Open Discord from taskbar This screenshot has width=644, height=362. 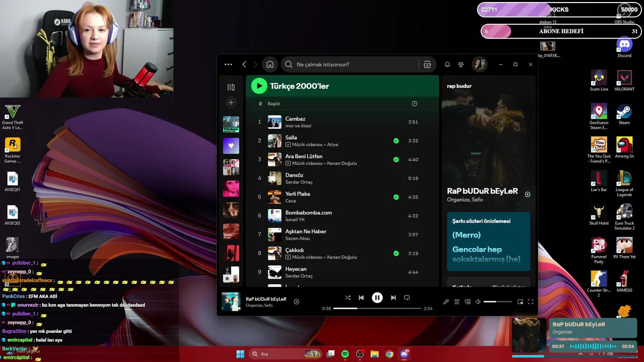coord(404,354)
